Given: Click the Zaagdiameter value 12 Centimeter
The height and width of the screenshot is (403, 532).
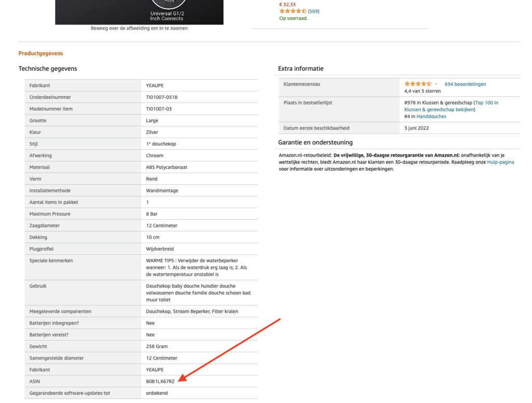Looking at the screenshot, I should pyautogui.click(x=162, y=226).
